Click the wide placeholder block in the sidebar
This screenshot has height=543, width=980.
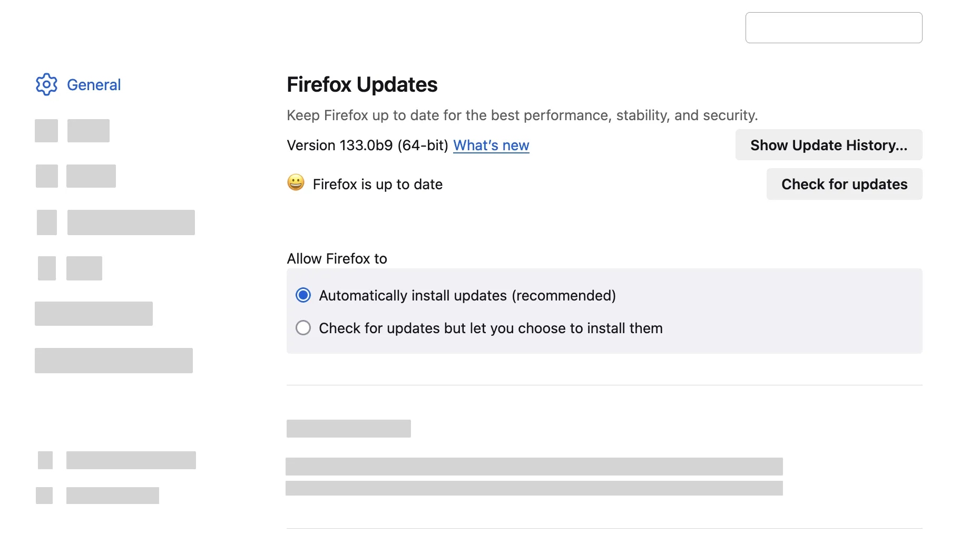click(x=113, y=361)
